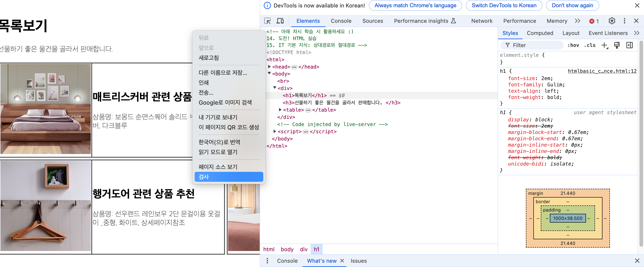This screenshot has width=644, height=267.
Task: Switch to the Console tab
Action: click(341, 21)
